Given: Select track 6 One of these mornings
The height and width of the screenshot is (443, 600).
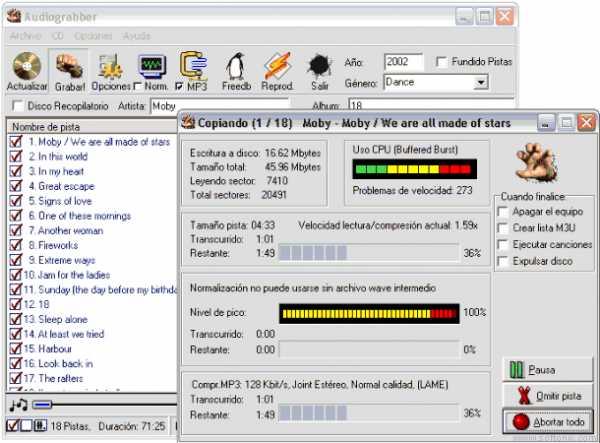Looking at the screenshot, I should coord(80,216).
